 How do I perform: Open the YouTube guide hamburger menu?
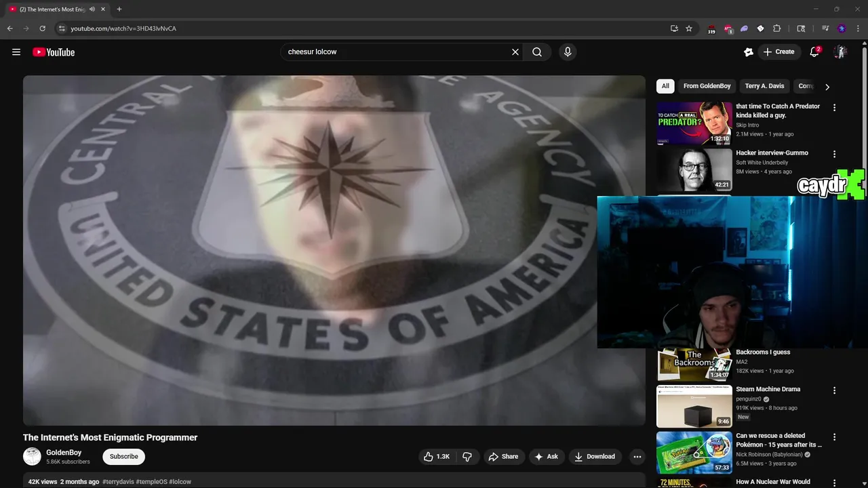[x=16, y=52]
